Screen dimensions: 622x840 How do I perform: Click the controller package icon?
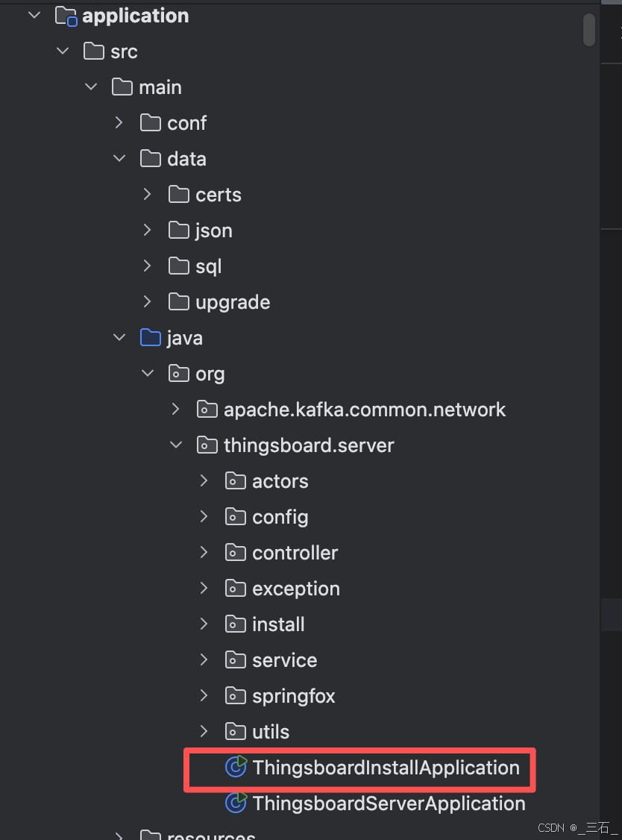point(236,552)
